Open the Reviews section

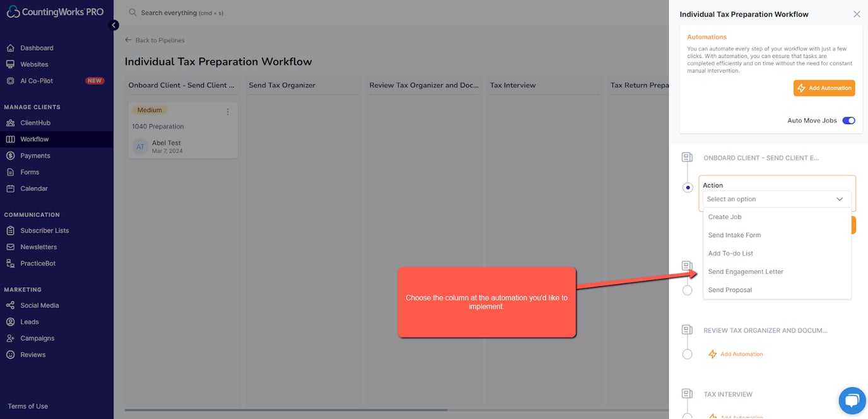pyautogui.click(x=35, y=354)
